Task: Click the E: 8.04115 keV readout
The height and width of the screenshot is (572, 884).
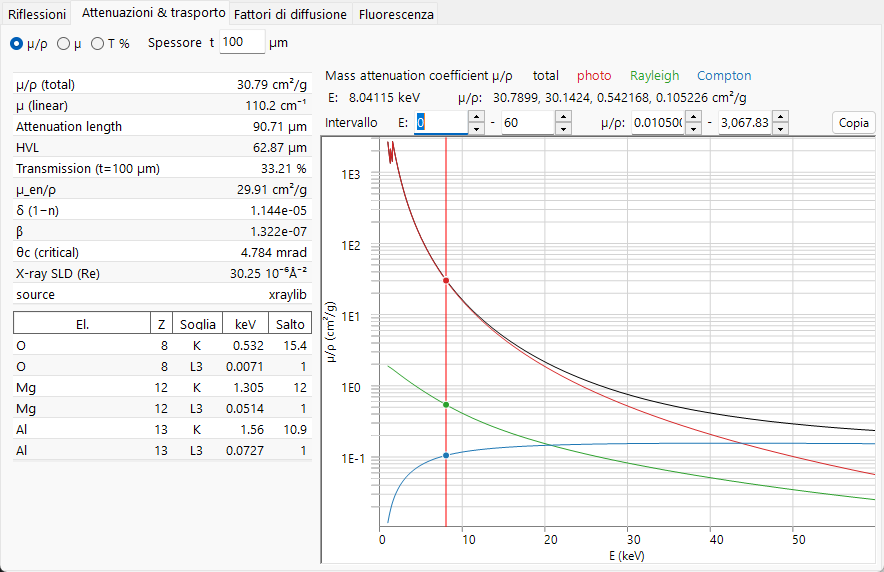Action: [x=374, y=97]
